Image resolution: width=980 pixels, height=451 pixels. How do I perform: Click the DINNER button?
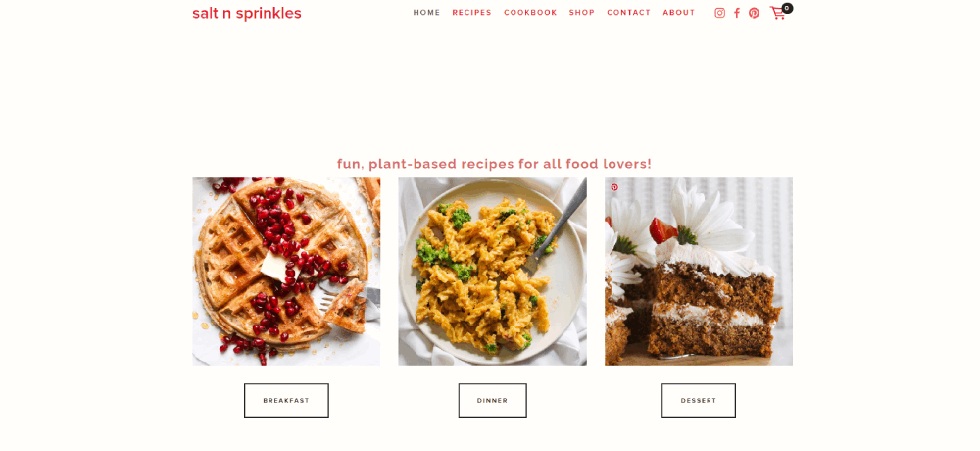(493, 400)
